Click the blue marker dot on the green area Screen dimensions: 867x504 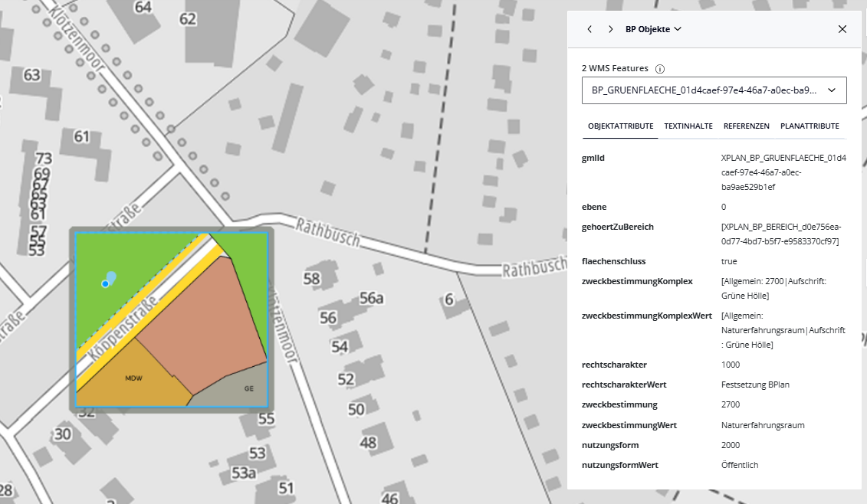[x=105, y=284]
